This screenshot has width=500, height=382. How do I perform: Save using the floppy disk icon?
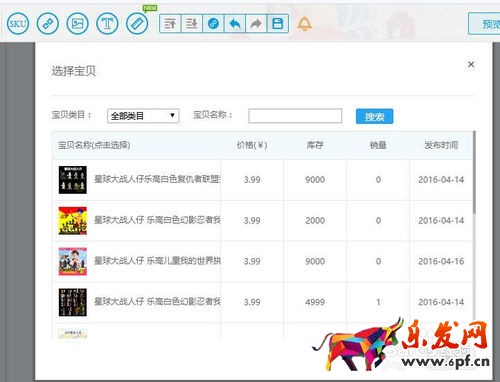278,24
